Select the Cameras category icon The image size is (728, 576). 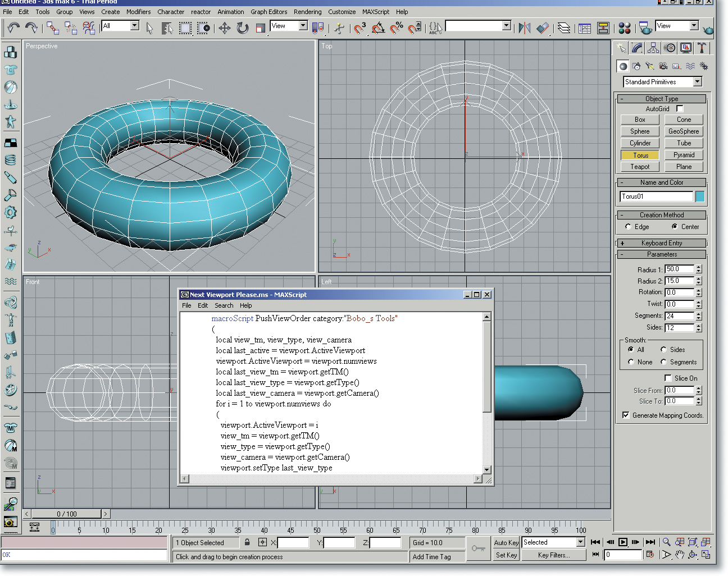(663, 66)
